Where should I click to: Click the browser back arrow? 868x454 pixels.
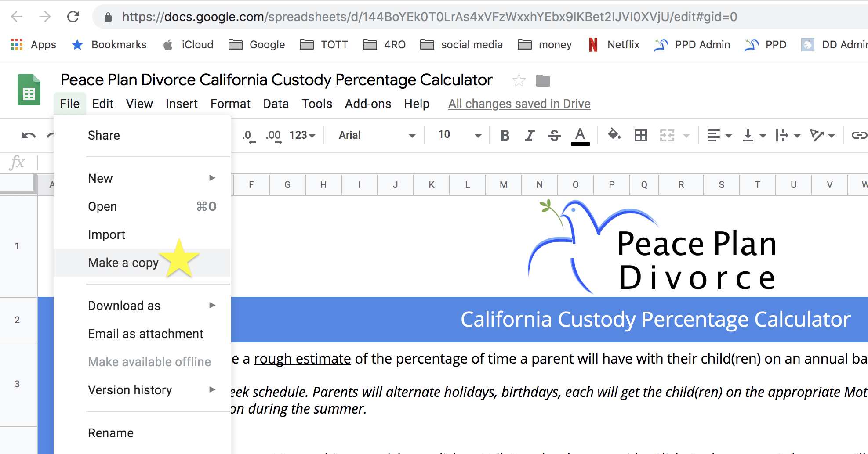[x=17, y=17]
